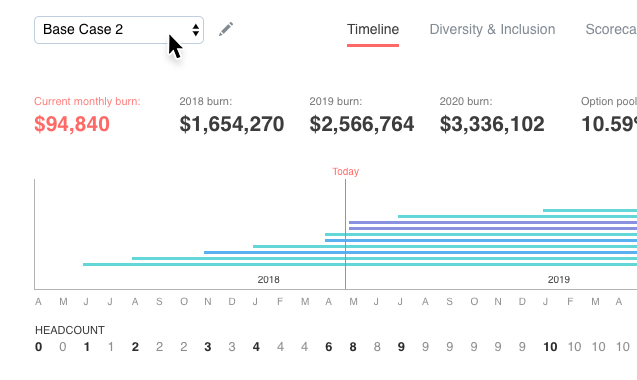Click the '2020 burn:' label
637x380 pixels.
click(x=466, y=101)
